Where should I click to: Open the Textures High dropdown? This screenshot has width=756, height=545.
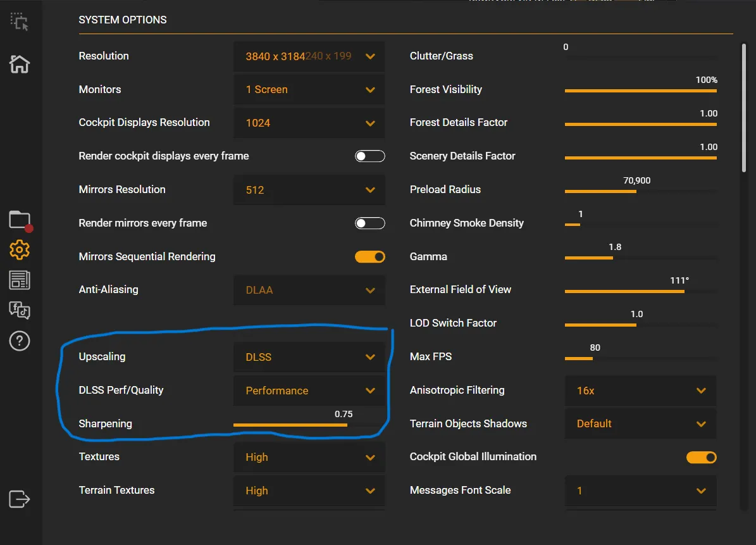pyautogui.click(x=309, y=457)
